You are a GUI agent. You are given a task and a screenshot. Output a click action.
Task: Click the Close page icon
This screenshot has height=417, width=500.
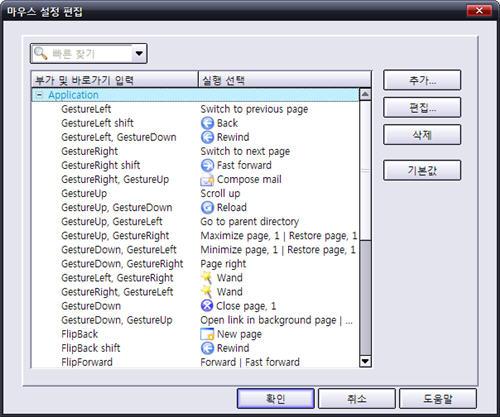tap(207, 306)
